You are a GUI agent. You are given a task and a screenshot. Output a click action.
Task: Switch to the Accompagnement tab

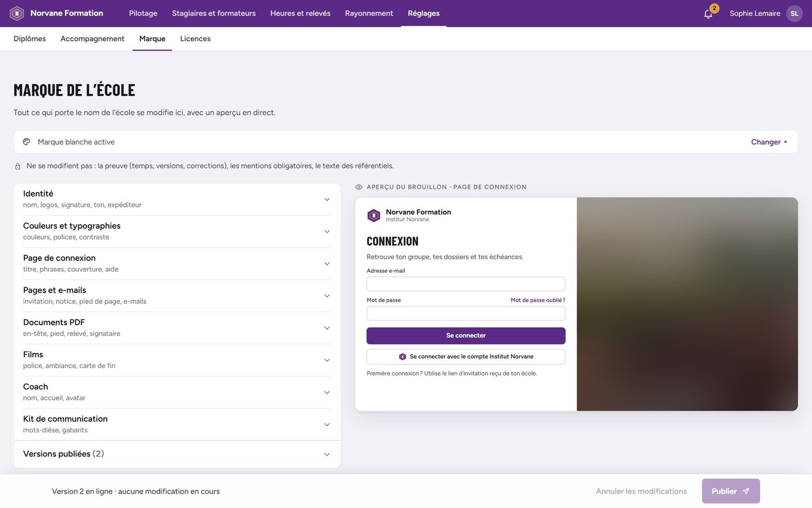point(92,39)
